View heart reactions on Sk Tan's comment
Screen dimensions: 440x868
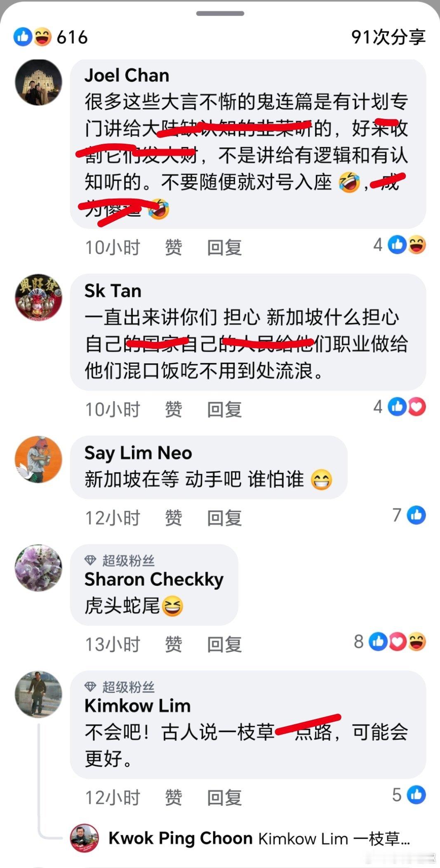tap(416, 407)
